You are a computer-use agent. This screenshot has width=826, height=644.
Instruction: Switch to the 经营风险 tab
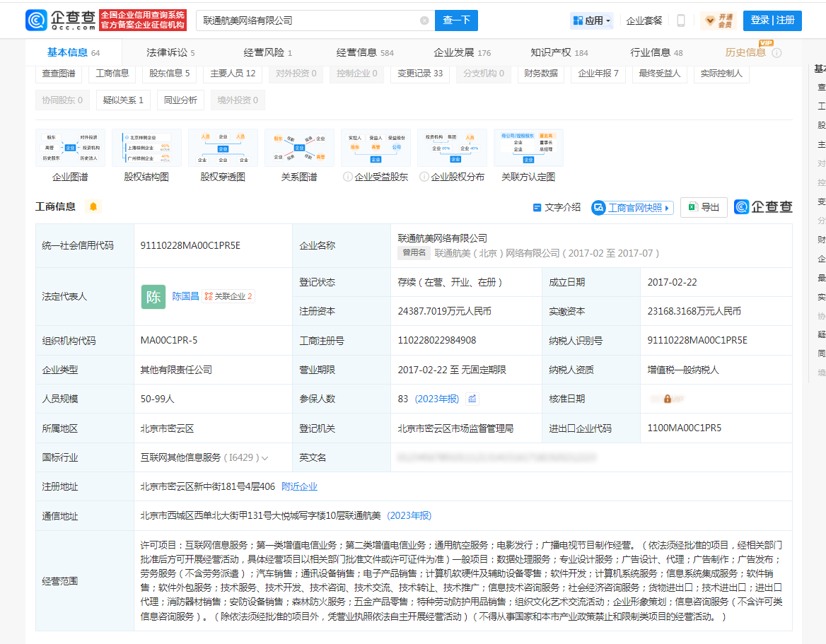pyautogui.click(x=267, y=52)
